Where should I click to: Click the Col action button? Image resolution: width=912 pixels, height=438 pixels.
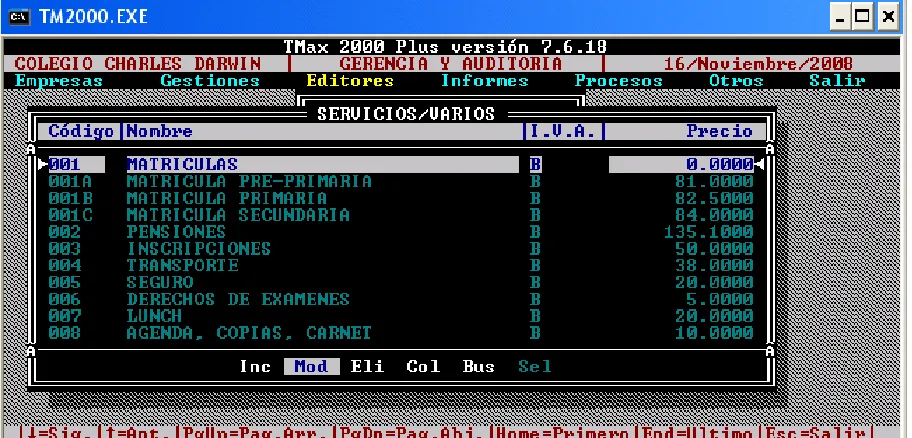point(423,366)
